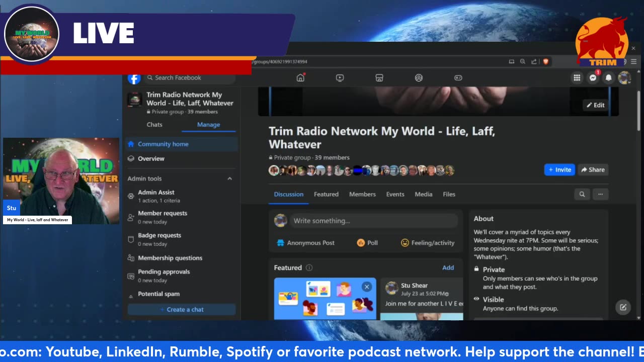Click the July 23 at 5:02 PM timestamp
This screenshot has height=362, width=644.
click(422, 294)
